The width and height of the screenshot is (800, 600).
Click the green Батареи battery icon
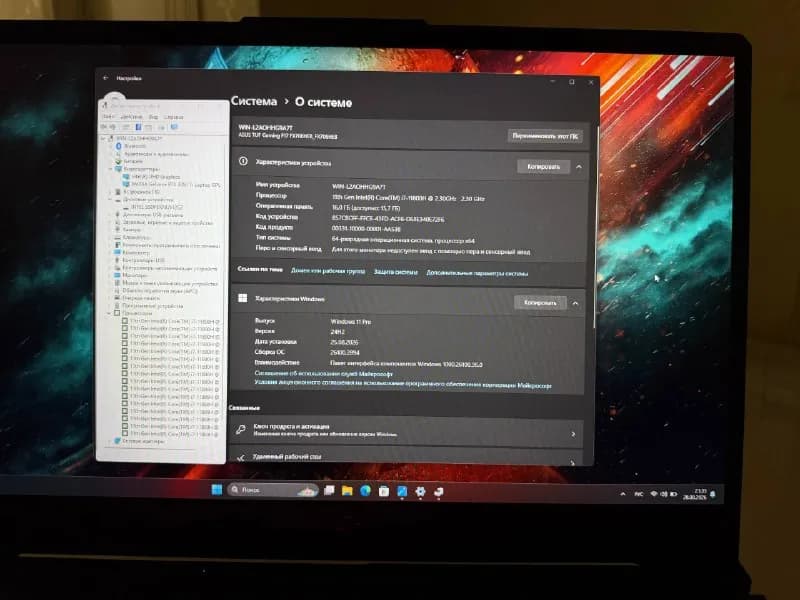pos(118,161)
